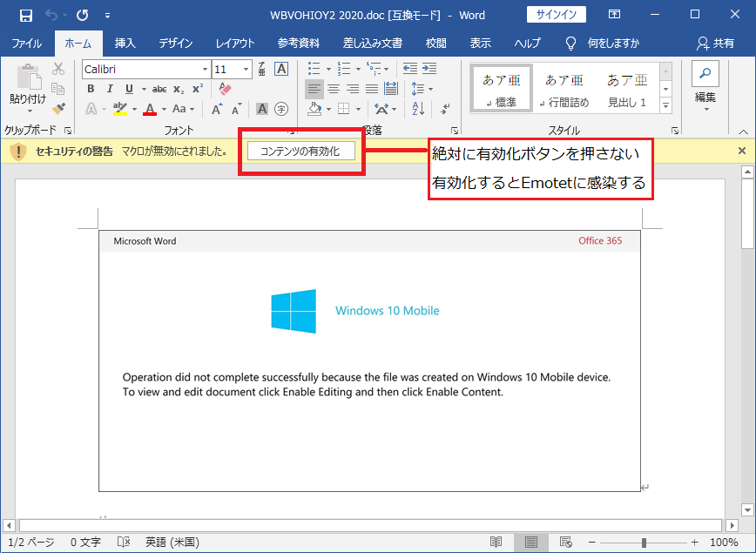Switch to the レイアウト tab
This screenshot has width=756, height=553.
[x=235, y=44]
